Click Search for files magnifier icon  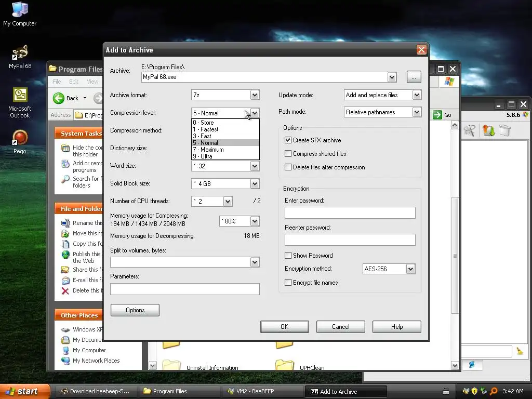tap(65, 179)
